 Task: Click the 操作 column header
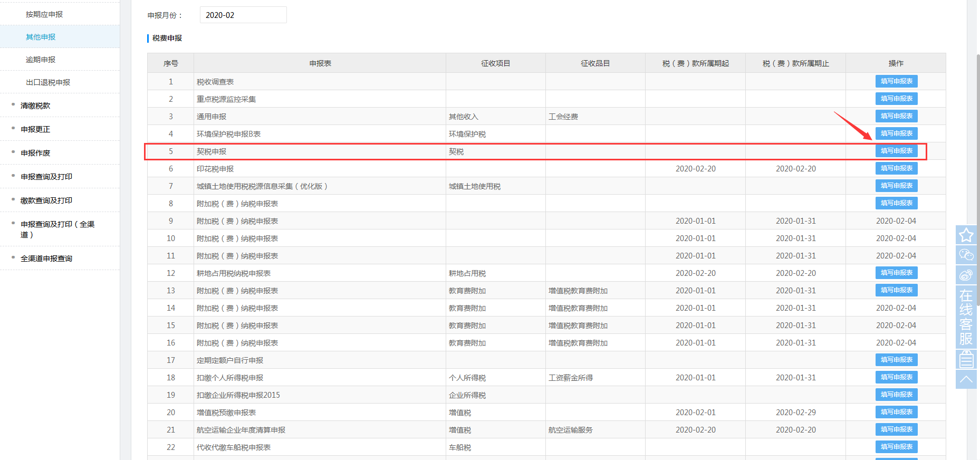[x=896, y=63]
